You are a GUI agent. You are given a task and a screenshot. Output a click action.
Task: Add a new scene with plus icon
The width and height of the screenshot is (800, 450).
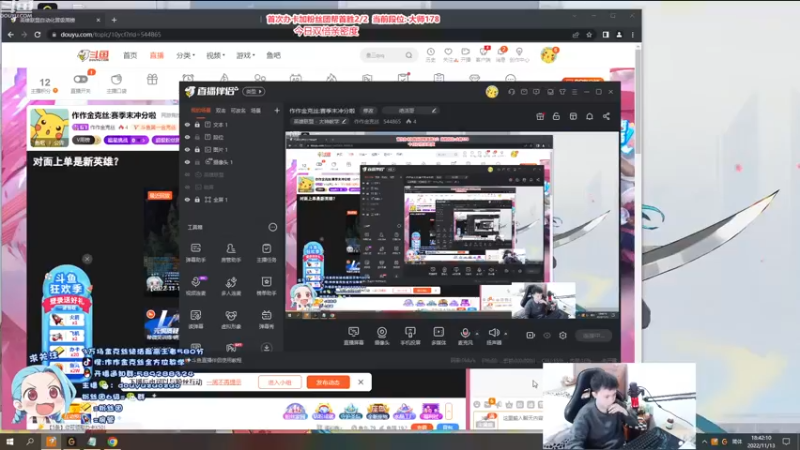(x=277, y=110)
